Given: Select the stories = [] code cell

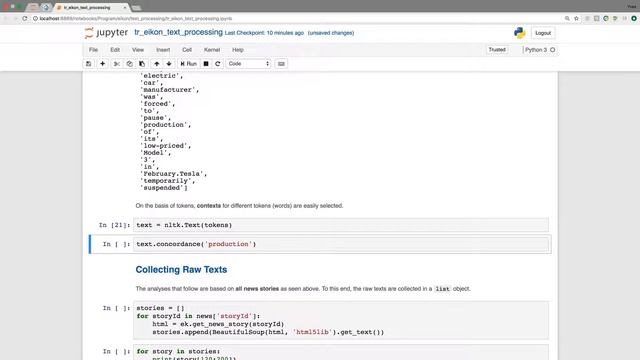Looking at the screenshot, I should tap(341, 320).
